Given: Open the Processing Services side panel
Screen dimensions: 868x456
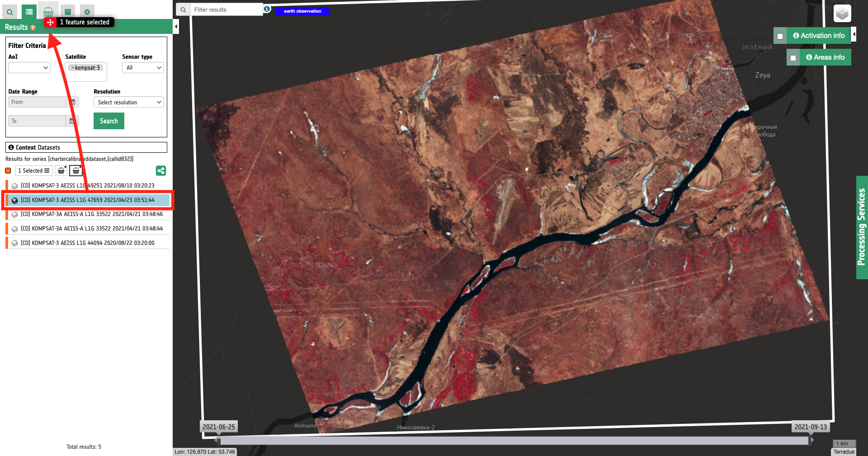Looking at the screenshot, I should pos(861,227).
